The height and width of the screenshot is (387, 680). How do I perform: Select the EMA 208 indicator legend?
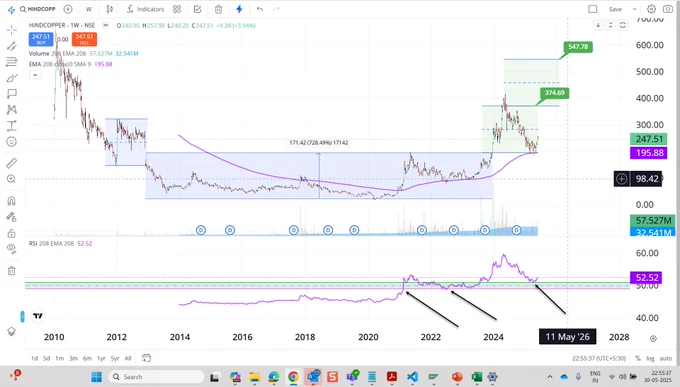point(70,64)
